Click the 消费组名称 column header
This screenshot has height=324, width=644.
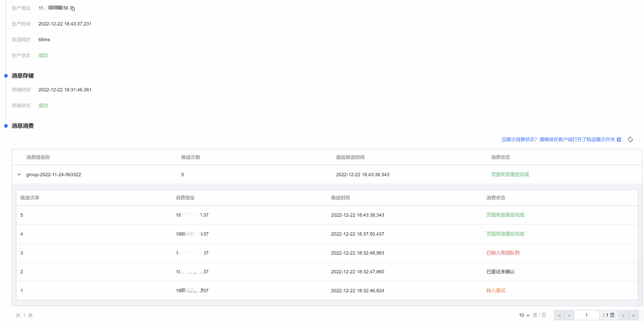[x=38, y=157]
